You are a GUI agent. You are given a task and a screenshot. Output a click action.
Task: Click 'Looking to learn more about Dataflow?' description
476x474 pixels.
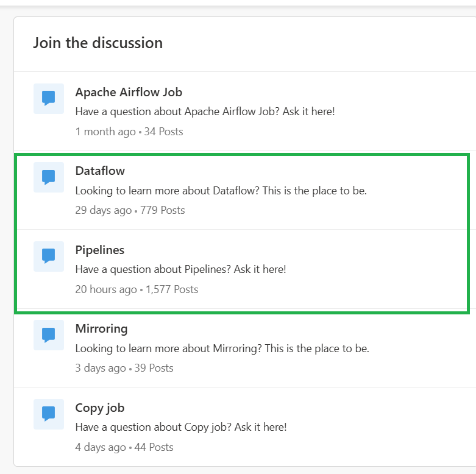click(x=221, y=191)
